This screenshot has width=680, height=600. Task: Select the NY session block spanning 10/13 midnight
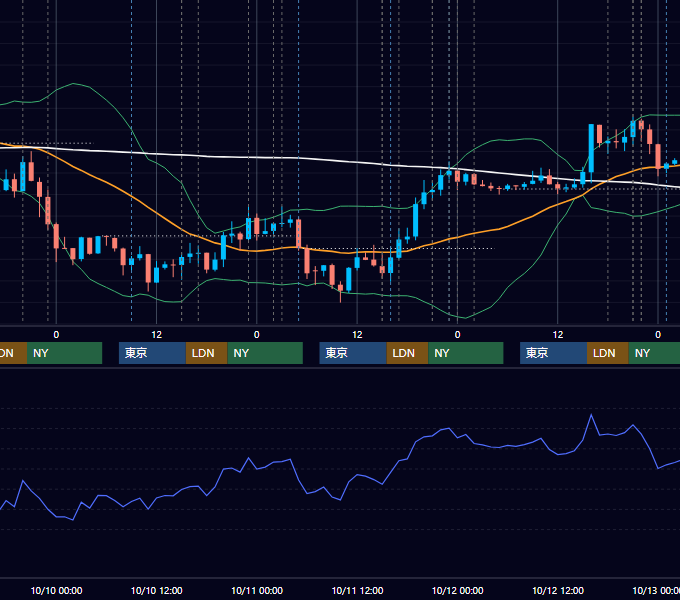(x=654, y=353)
